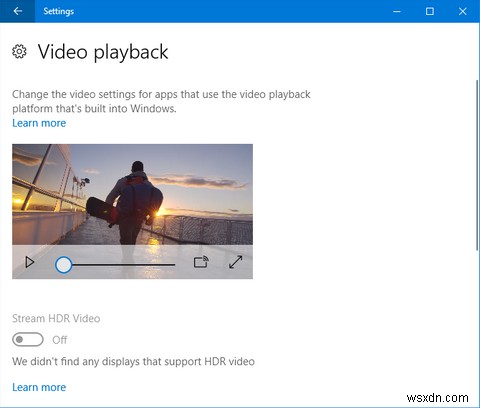Minimize the Settings window

397,11
